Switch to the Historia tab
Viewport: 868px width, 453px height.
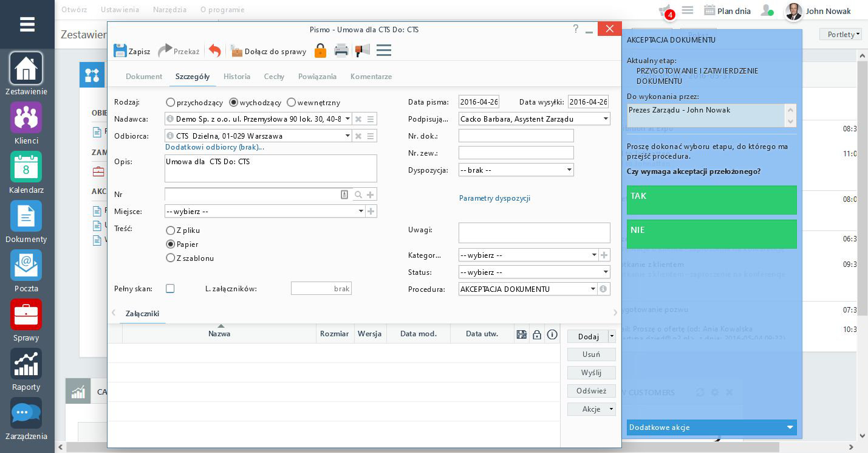click(237, 77)
